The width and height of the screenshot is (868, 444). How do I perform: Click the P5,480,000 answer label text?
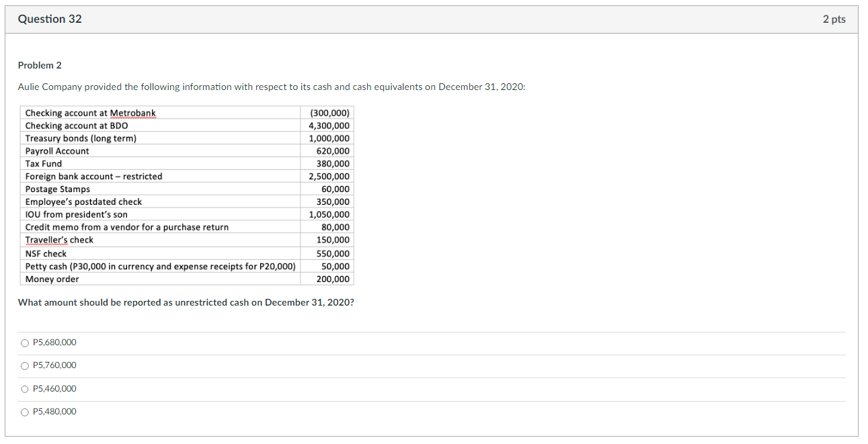point(54,411)
